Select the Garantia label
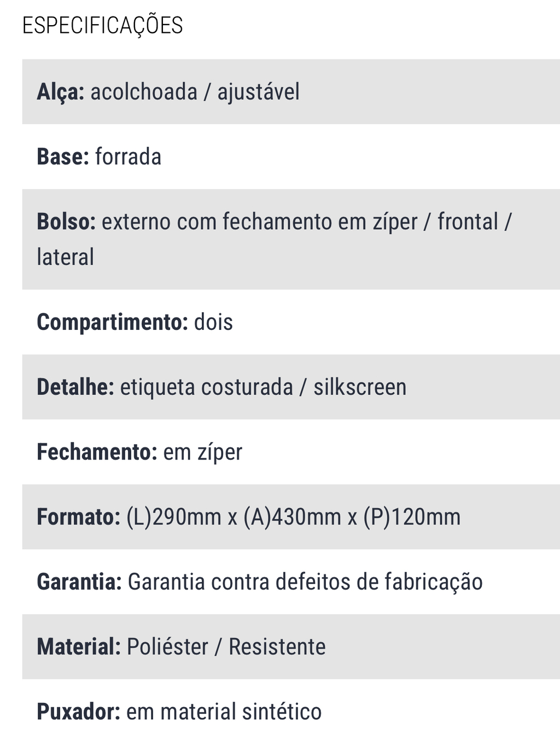 [79, 582]
